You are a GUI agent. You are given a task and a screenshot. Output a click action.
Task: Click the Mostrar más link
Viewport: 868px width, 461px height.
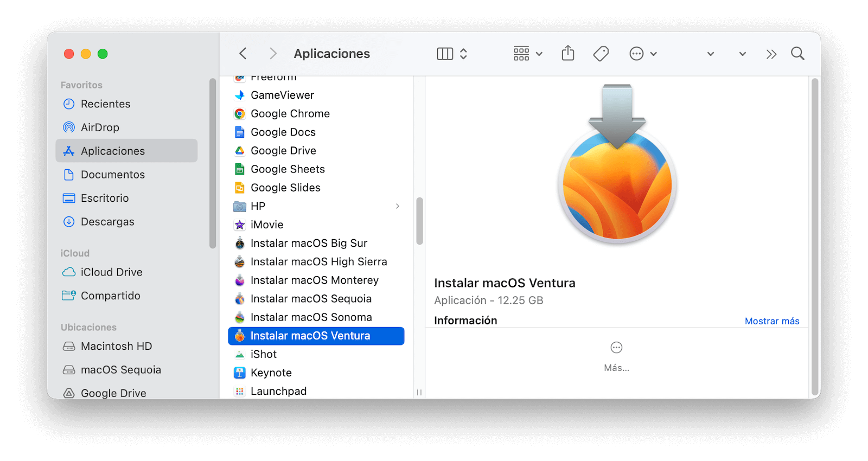772,321
